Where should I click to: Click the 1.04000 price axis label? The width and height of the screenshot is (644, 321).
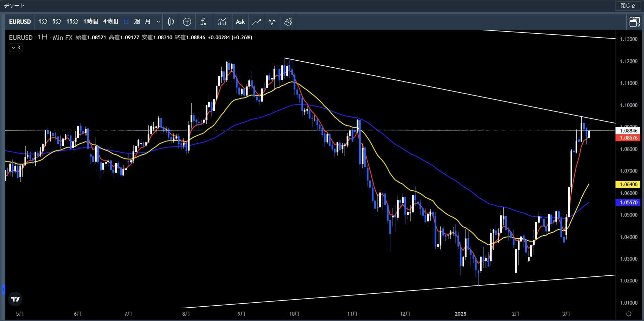point(629,237)
